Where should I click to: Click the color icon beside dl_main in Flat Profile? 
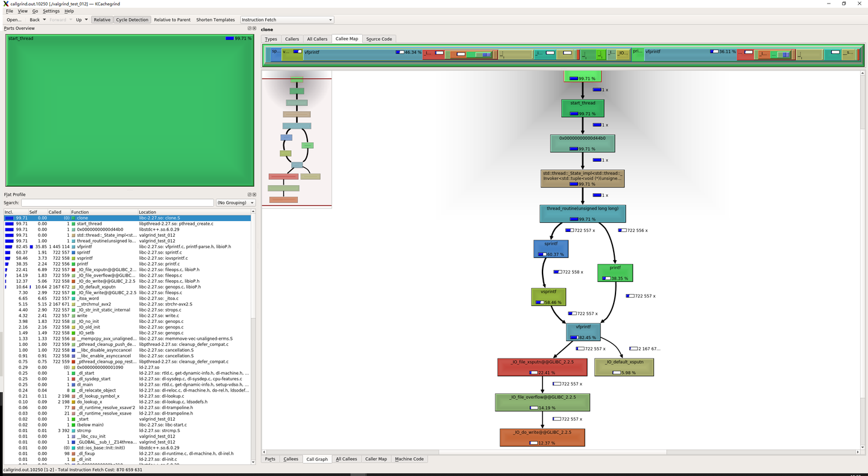[74, 384]
